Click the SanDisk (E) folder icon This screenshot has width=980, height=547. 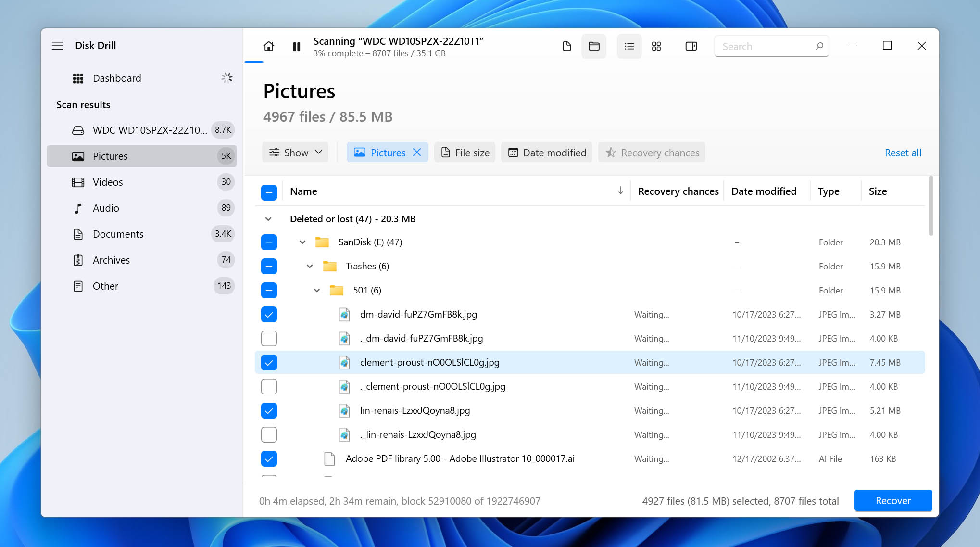coord(322,242)
